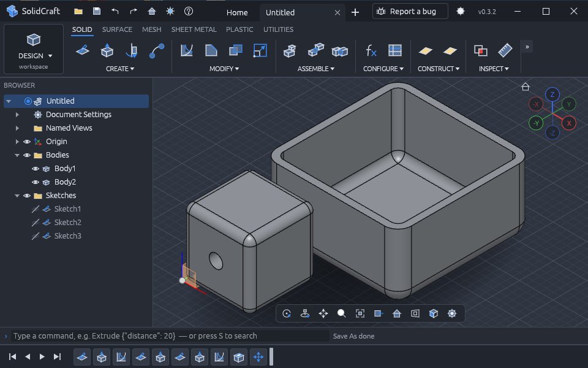Open the MODIFY dropdown menu
This screenshot has width=588, height=368.
click(x=224, y=69)
